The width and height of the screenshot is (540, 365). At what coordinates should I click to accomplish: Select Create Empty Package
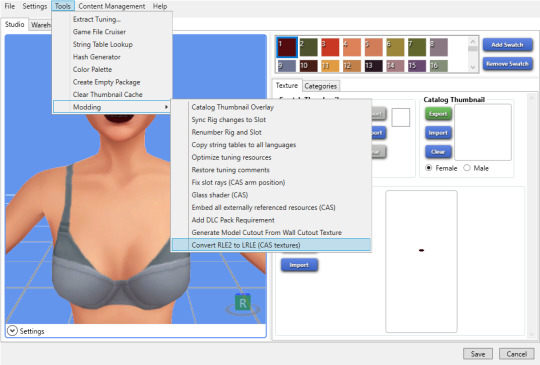(x=112, y=82)
